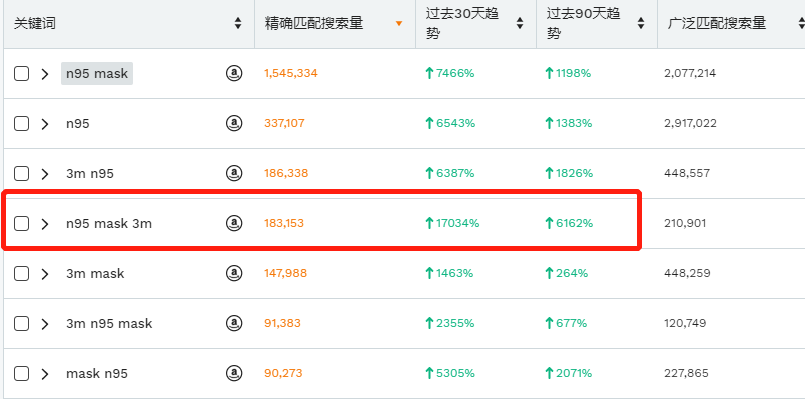Open Amazon search for 3m n95
805x399 pixels.
pyautogui.click(x=234, y=173)
